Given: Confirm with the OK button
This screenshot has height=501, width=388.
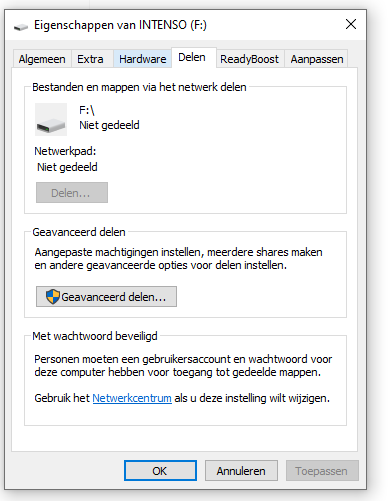Looking at the screenshot, I should [x=160, y=471].
